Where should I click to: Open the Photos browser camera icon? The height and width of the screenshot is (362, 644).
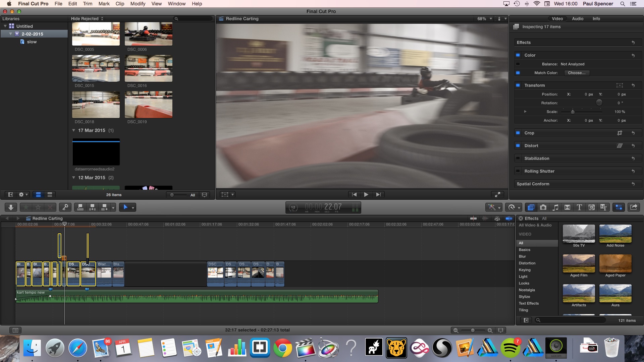tap(543, 207)
